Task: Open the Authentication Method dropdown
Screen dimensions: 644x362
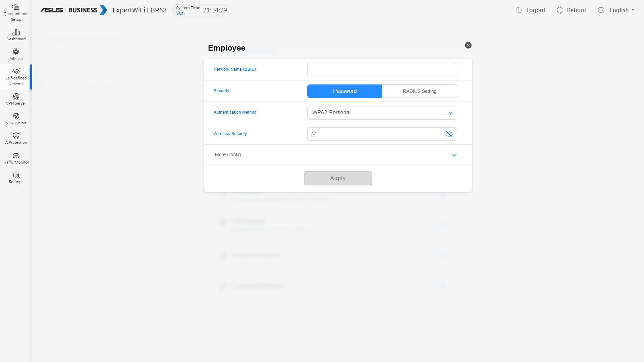Action: [x=382, y=113]
